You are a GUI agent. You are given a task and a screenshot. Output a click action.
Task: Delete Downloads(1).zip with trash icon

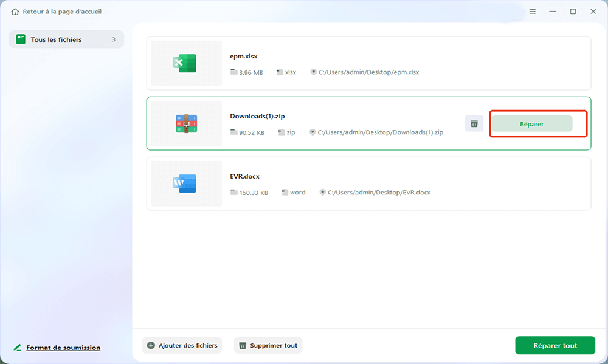tap(474, 123)
